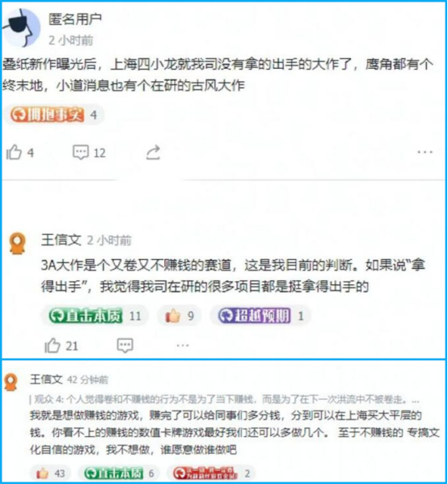The image size is (448, 484).
Task: Like the anonymous user's post
Action: point(20,152)
